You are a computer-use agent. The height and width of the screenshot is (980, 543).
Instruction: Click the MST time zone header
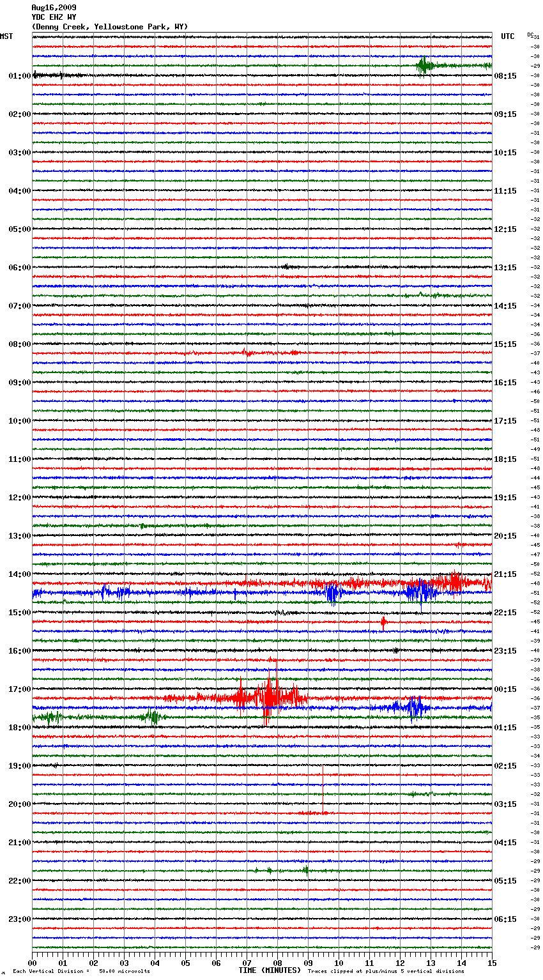coord(6,36)
